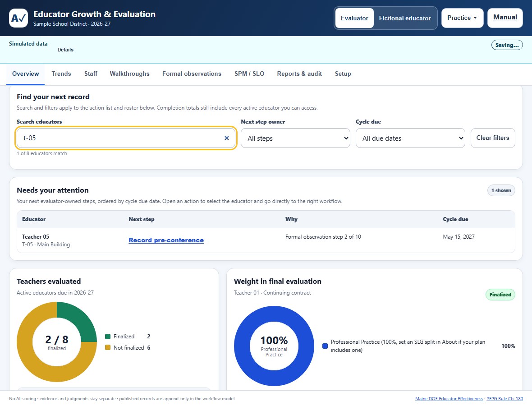Click the Educator column header
The image size is (532, 406).
click(34, 219)
